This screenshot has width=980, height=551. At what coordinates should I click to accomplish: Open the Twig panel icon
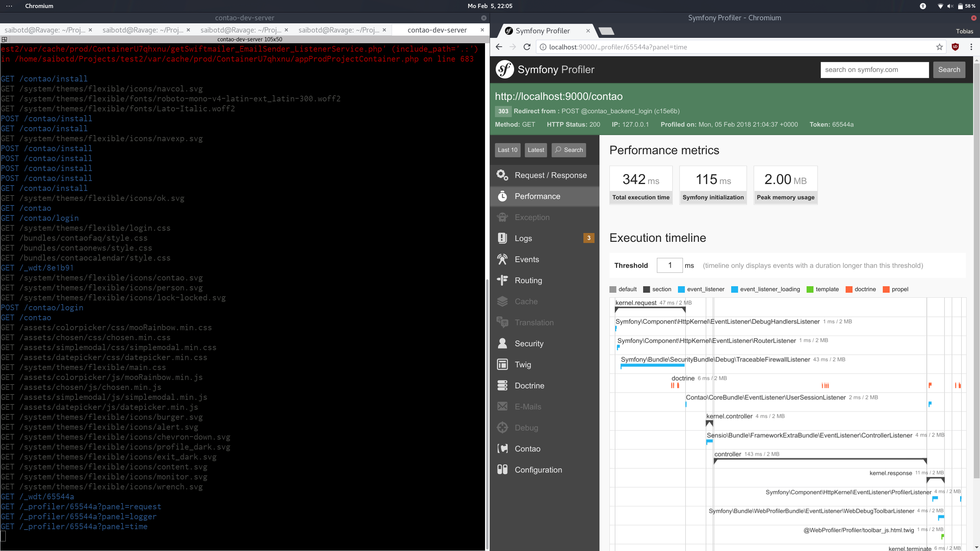click(x=502, y=365)
